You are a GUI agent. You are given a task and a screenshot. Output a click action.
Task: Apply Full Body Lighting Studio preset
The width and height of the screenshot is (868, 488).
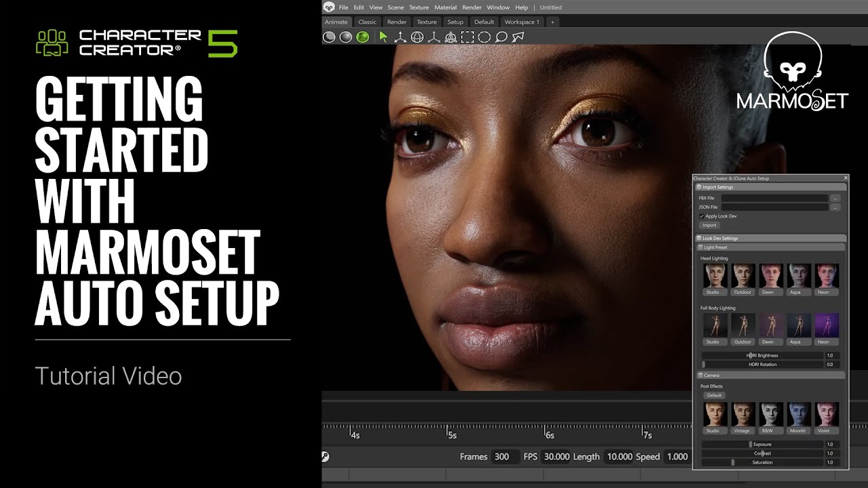[715, 329]
